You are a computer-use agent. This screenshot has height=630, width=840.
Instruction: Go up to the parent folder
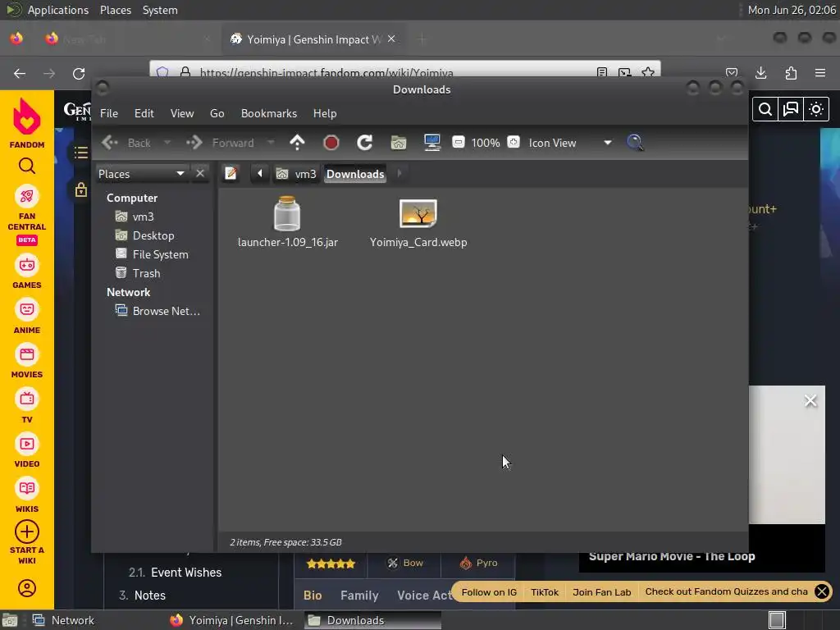(297, 143)
